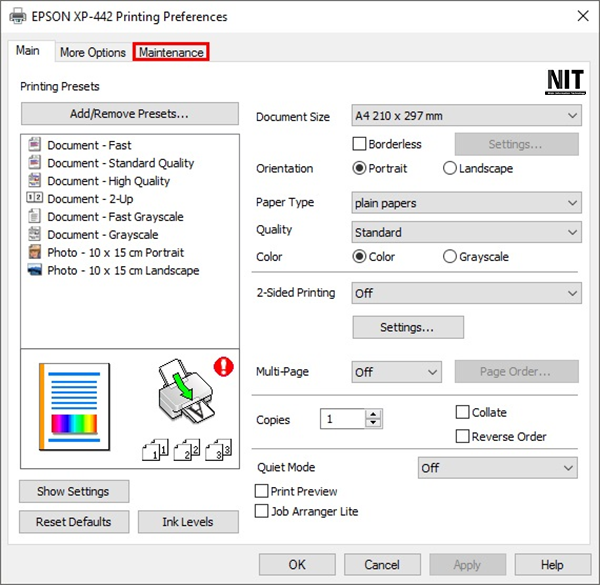Enable the Collate checkbox
Viewport: 600px width, 585px height.
tap(462, 412)
